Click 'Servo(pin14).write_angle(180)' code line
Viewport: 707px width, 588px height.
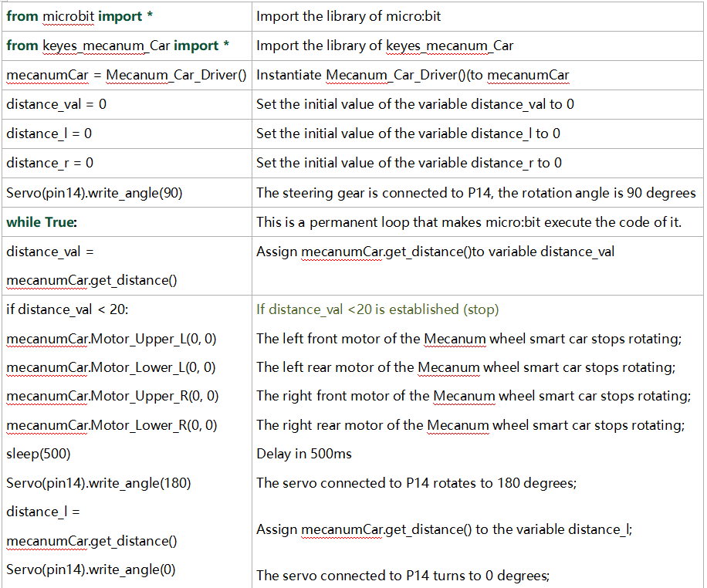[98, 483]
